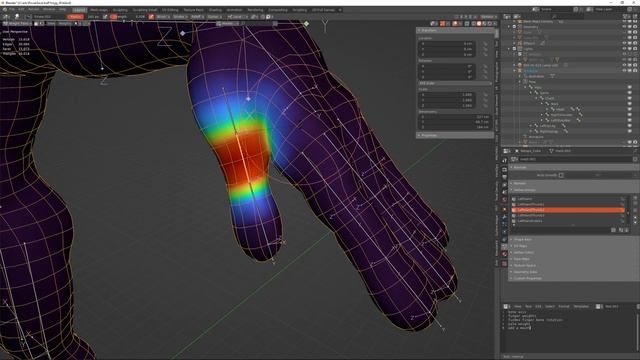
Task: Open the File menu
Action: click(x=12, y=9)
